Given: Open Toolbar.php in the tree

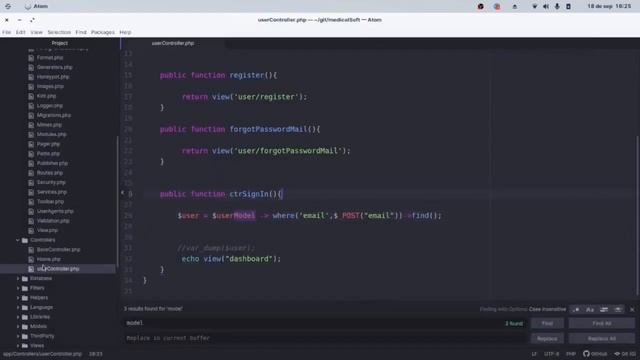Looking at the screenshot, I should click(x=50, y=202).
